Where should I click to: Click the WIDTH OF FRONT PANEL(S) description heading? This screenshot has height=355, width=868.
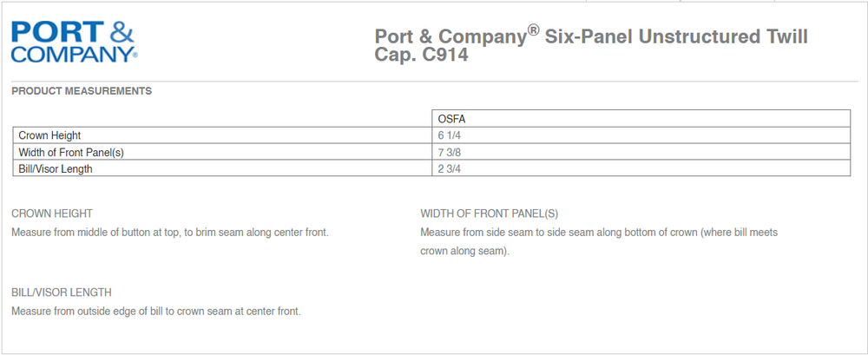click(490, 214)
